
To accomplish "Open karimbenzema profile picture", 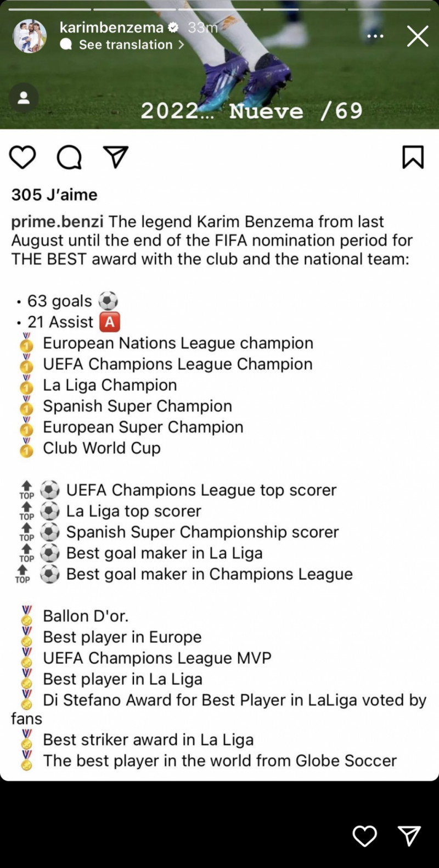I will point(30,36).
